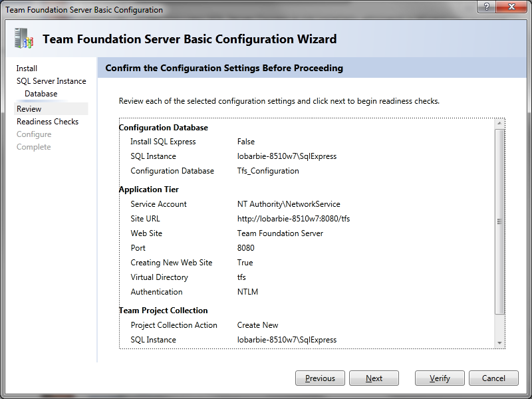This screenshot has width=532, height=399.
Task: Click the Virtual Directory value tfs
Action: tap(241, 277)
